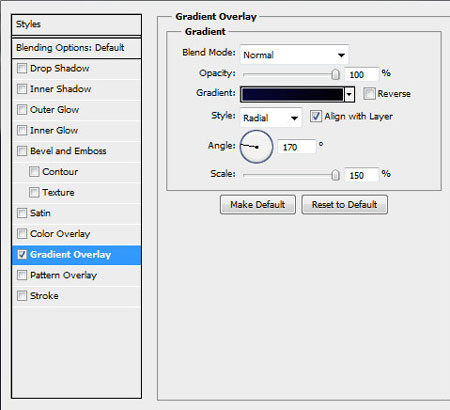Image resolution: width=450 pixels, height=410 pixels.
Task: Click the Angle value field showing 170
Action: (296, 147)
